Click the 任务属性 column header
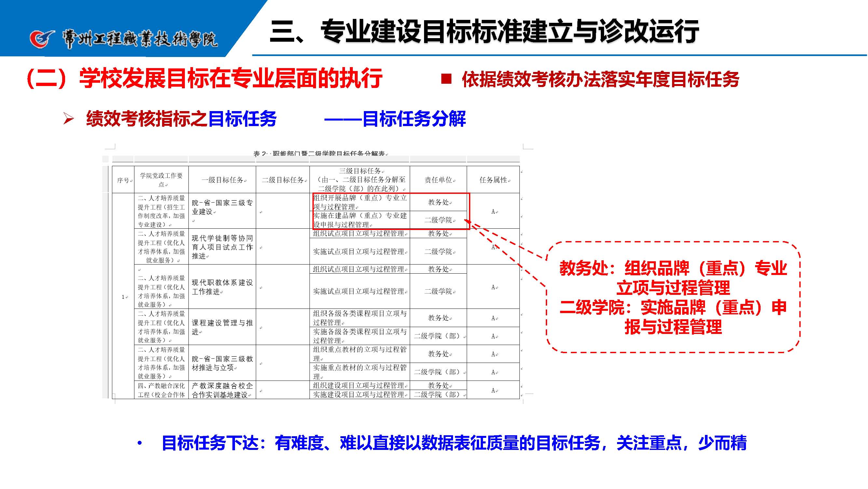This screenshot has height=489, width=868. coord(494,180)
